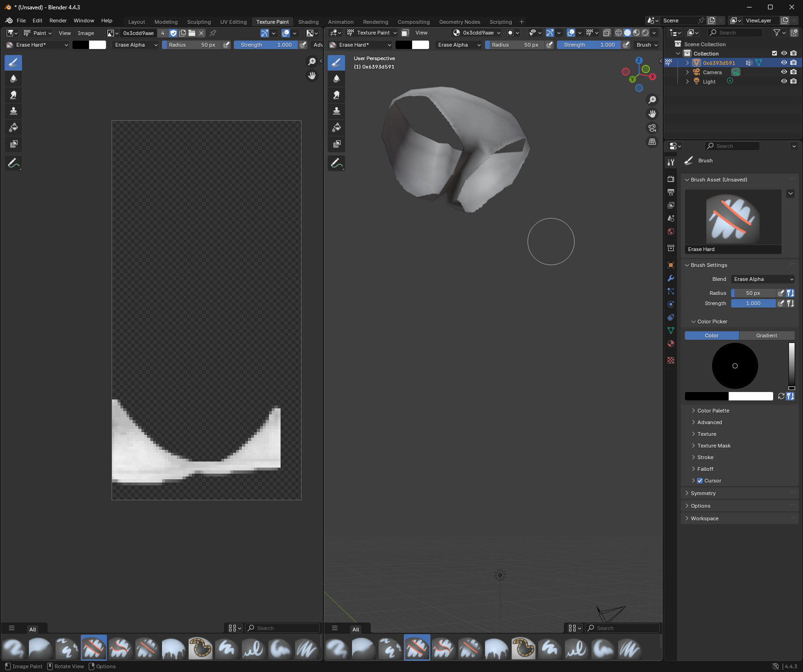
Task: Open the Render menu
Action: pos(58,21)
